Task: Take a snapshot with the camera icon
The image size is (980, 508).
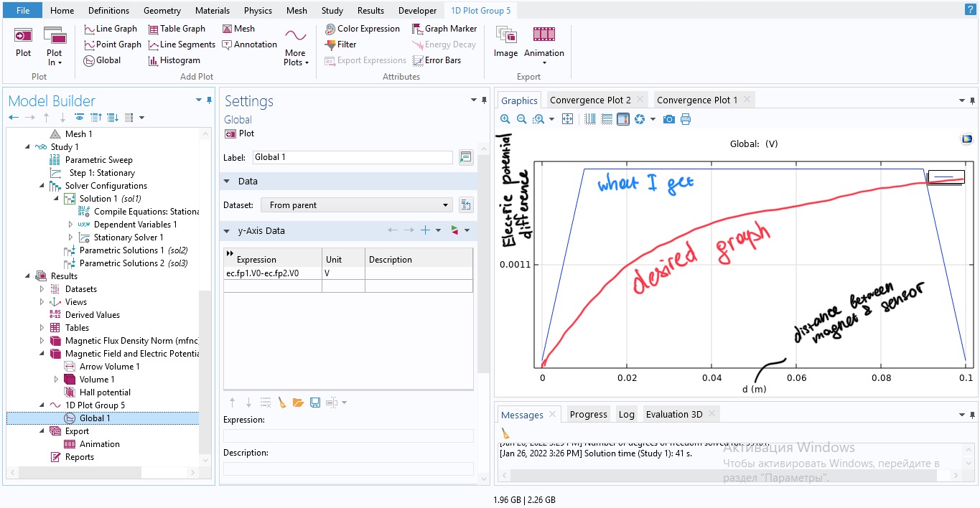Action: (x=669, y=119)
